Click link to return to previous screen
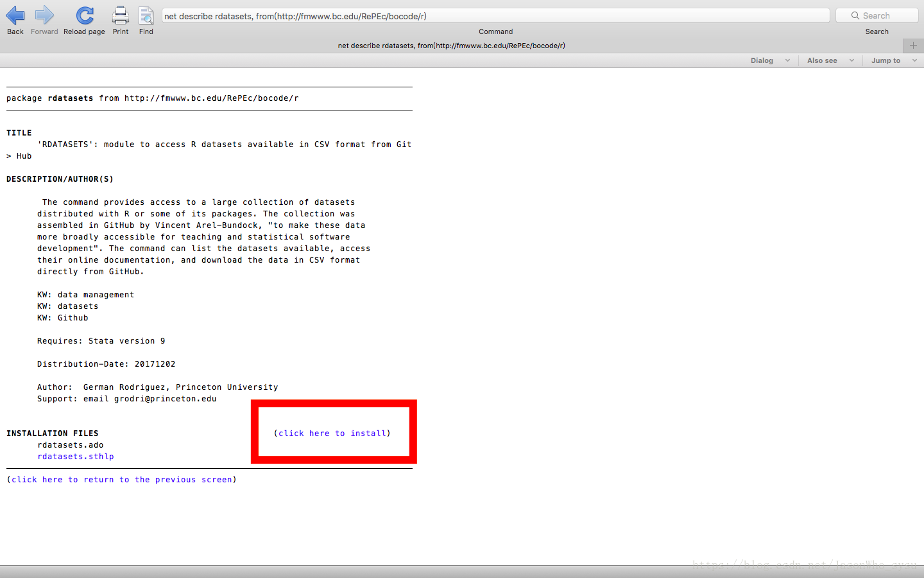 122,480
